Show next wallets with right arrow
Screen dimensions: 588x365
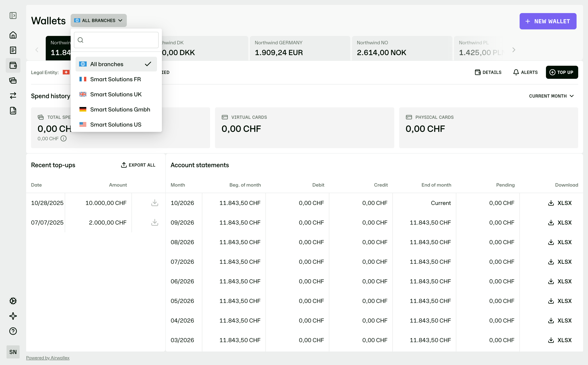(x=514, y=50)
